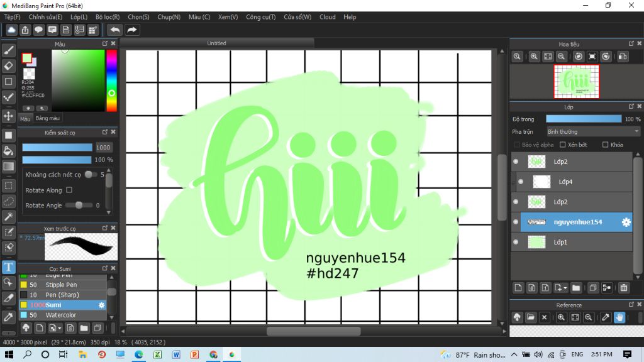
Task: Pop out the Hoa tiêu navigator panel
Action: (x=631, y=43)
